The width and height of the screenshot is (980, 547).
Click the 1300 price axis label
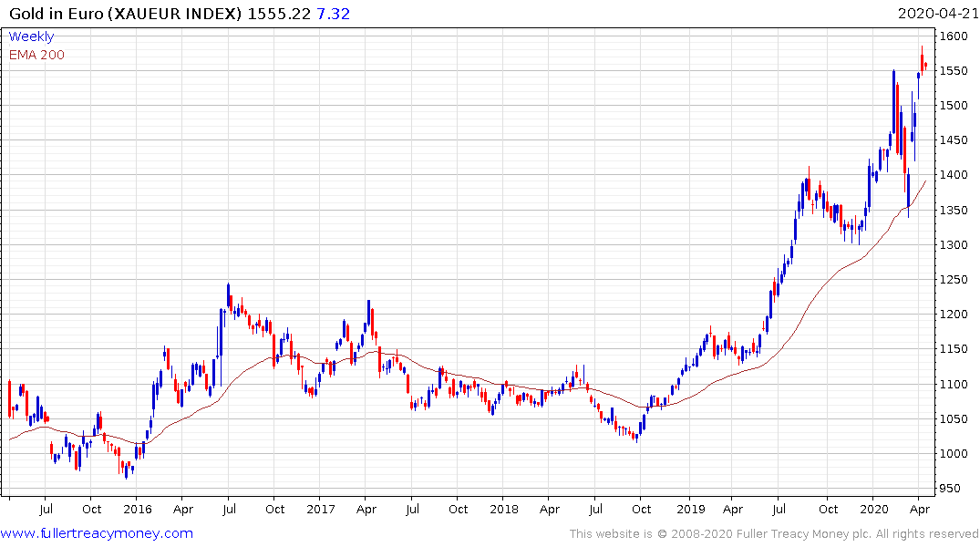pos(954,245)
